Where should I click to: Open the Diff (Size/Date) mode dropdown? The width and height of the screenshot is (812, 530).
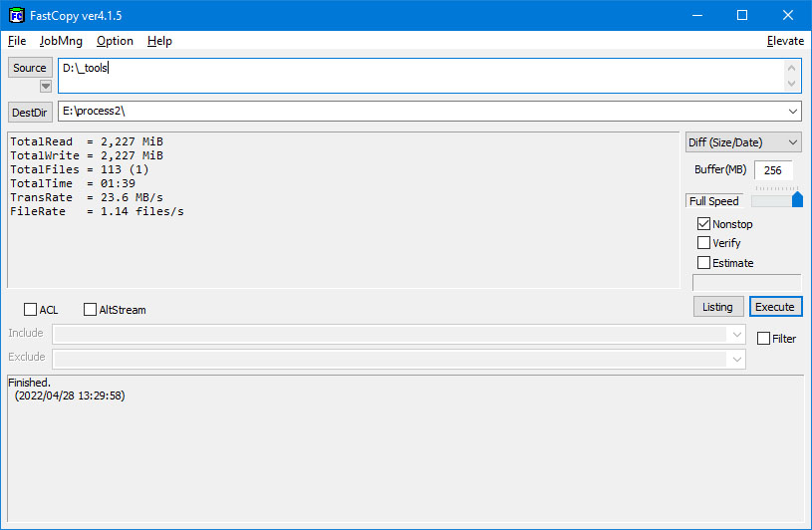pos(743,142)
